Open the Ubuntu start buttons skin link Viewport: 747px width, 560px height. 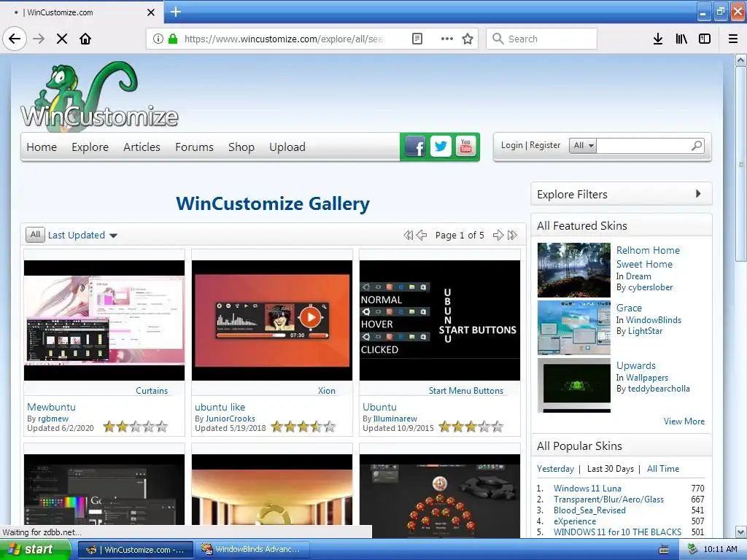(x=379, y=407)
